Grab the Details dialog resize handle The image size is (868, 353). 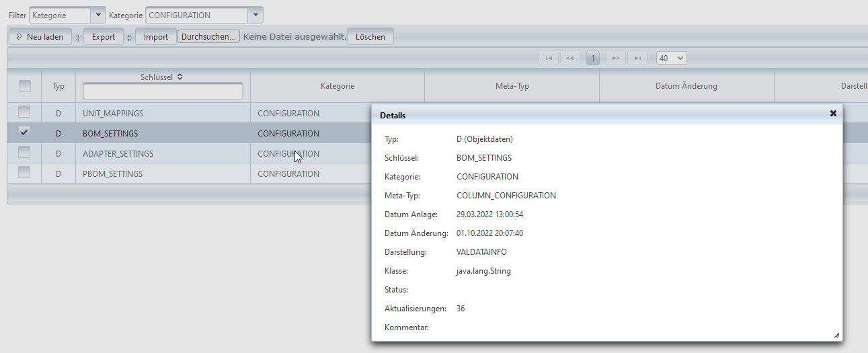pos(836,335)
